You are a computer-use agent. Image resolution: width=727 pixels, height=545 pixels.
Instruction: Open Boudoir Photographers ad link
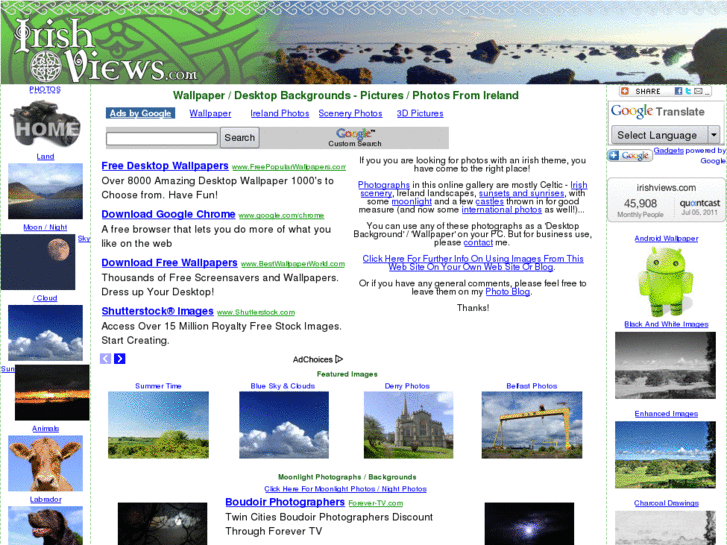pyautogui.click(x=285, y=502)
